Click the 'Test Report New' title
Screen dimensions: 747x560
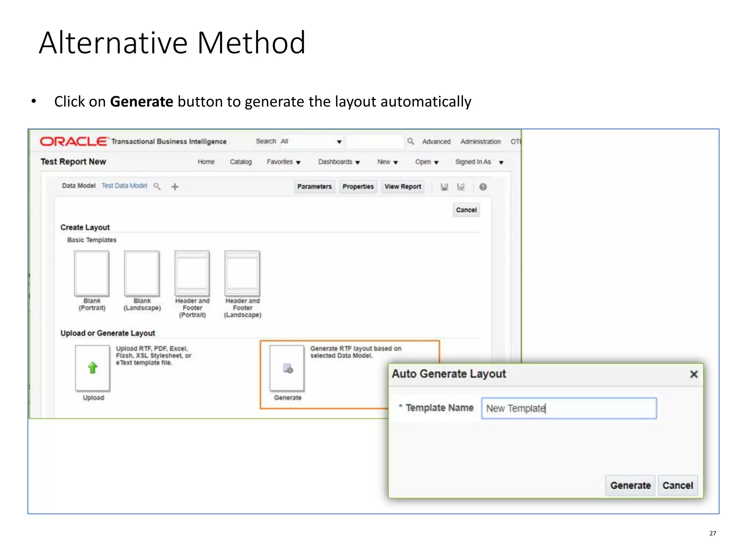pos(73,162)
